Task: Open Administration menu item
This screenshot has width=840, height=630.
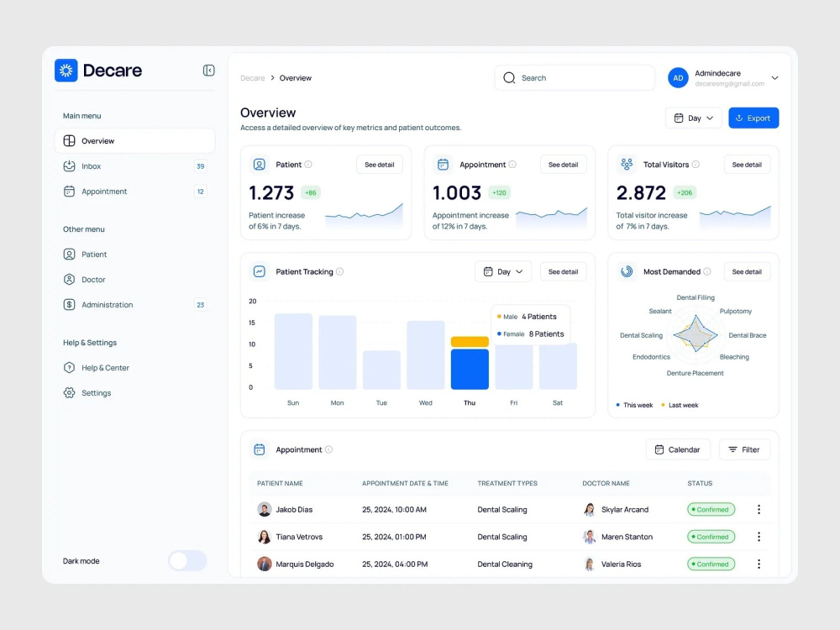Action: click(134, 305)
